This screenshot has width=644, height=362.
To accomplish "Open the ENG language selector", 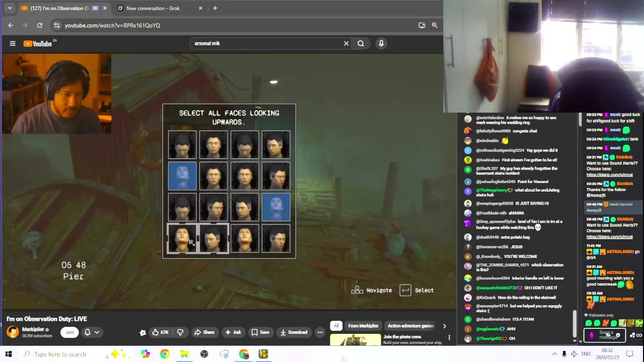I will point(586,354).
